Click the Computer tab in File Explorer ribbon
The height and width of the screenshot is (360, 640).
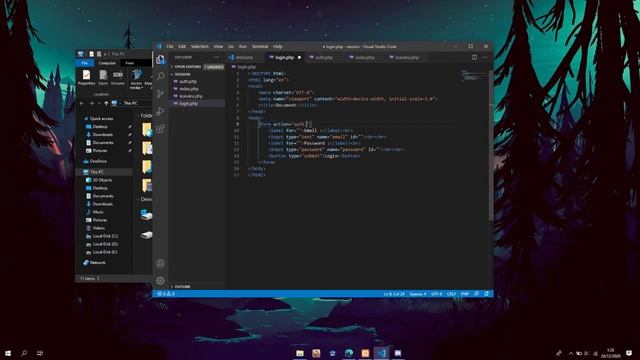(107, 63)
